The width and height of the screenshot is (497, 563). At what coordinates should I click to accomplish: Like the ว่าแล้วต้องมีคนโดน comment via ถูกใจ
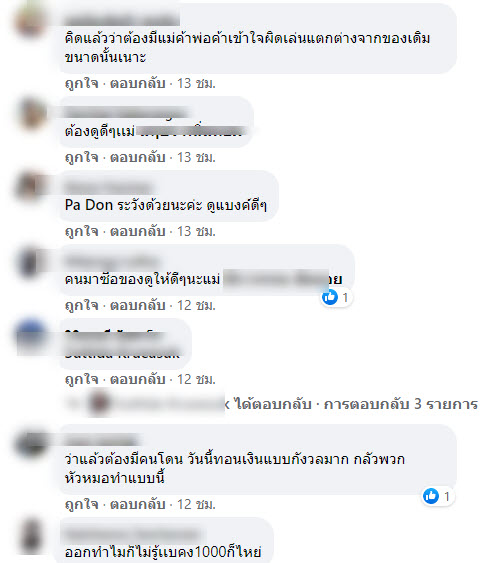[82, 504]
